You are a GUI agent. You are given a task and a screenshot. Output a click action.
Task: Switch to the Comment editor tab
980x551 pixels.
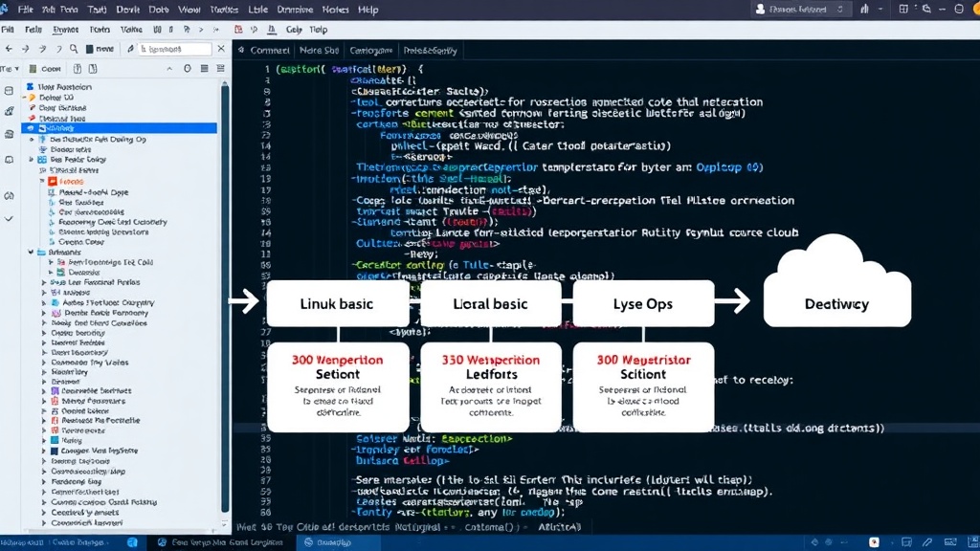(269, 50)
